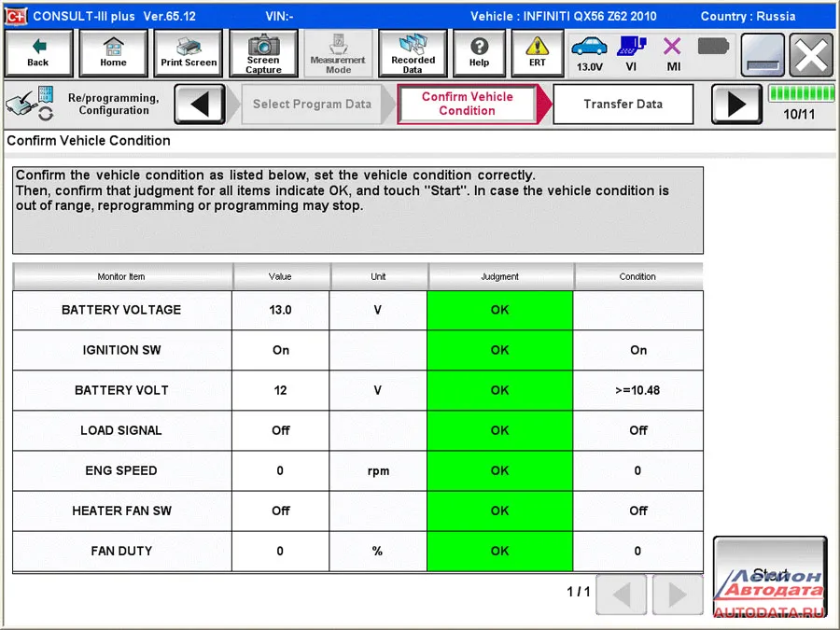840x630 pixels.
Task: Minimize the CONSULT-III plus window
Action: (x=763, y=54)
